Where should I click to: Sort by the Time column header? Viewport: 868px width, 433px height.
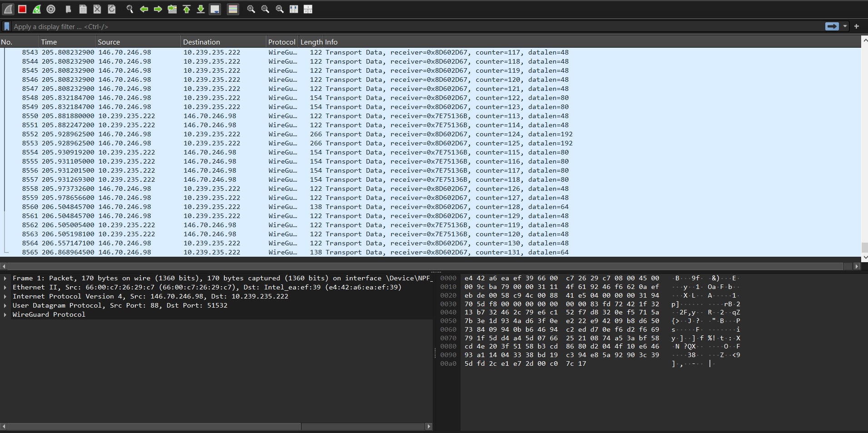tap(67, 42)
